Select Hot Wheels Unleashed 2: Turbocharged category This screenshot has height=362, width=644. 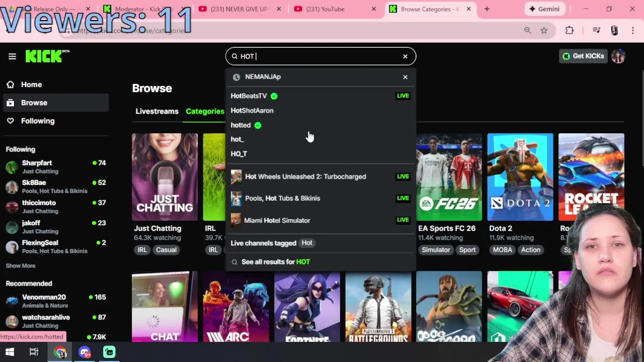[320, 176]
